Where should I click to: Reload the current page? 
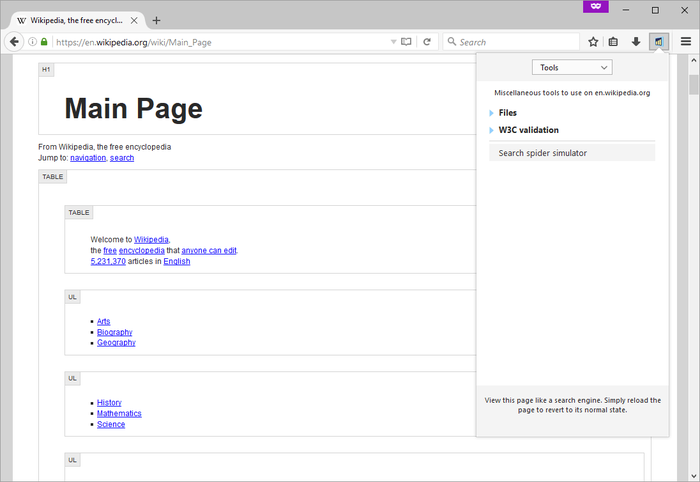pyautogui.click(x=427, y=42)
